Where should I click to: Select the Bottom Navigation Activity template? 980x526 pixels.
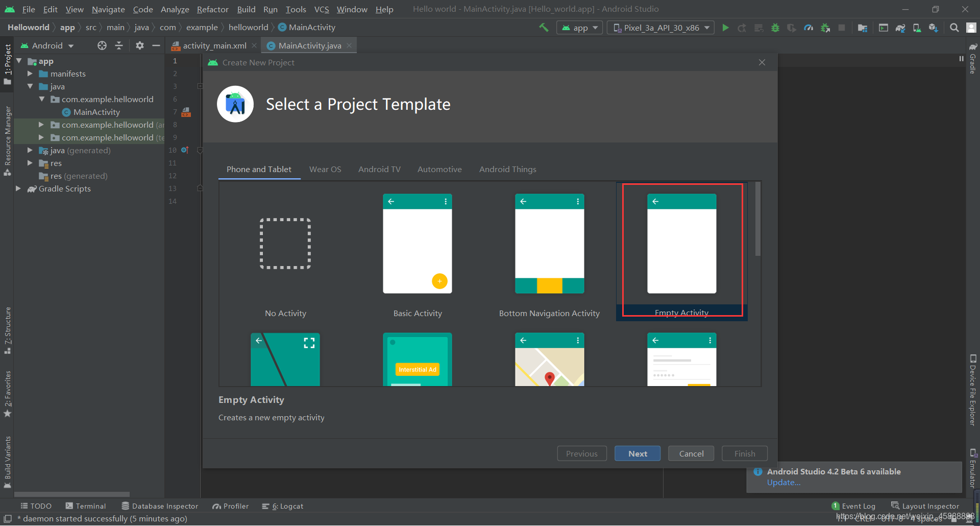tap(549, 252)
